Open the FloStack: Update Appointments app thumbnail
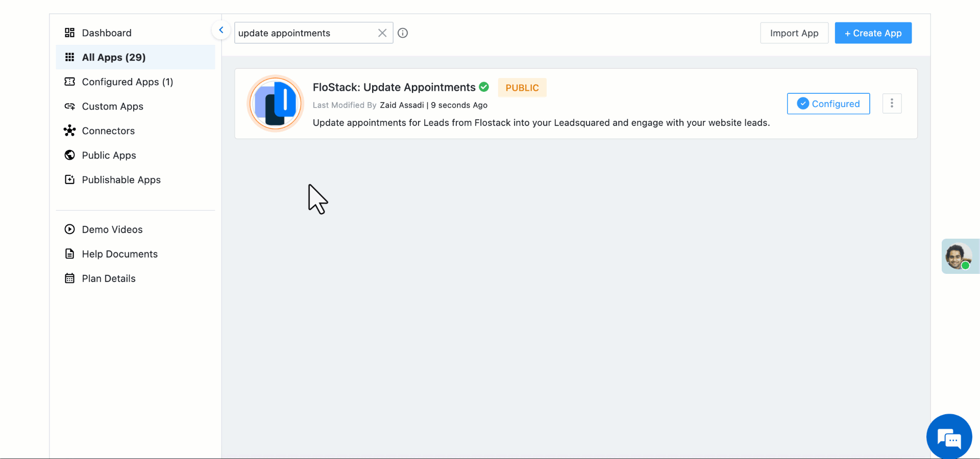Image resolution: width=980 pixels, height=459 pixels. tap(275, 103)
